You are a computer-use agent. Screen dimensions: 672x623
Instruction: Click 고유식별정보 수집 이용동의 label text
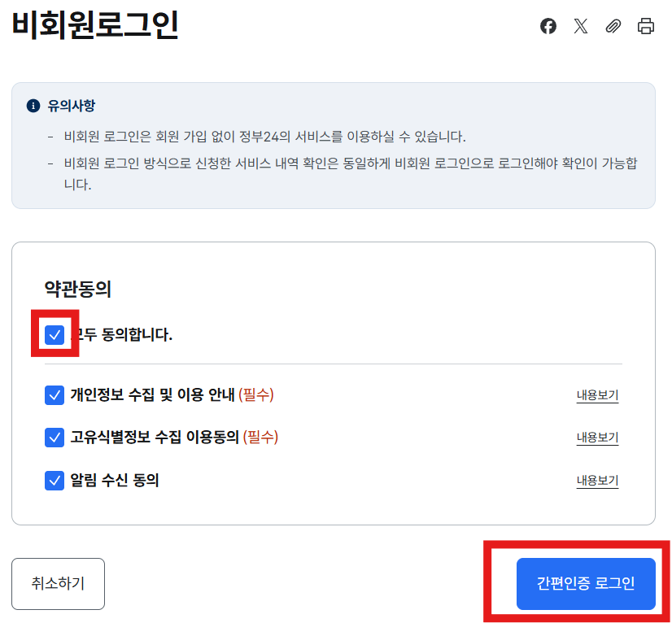[x=155, y=438]
